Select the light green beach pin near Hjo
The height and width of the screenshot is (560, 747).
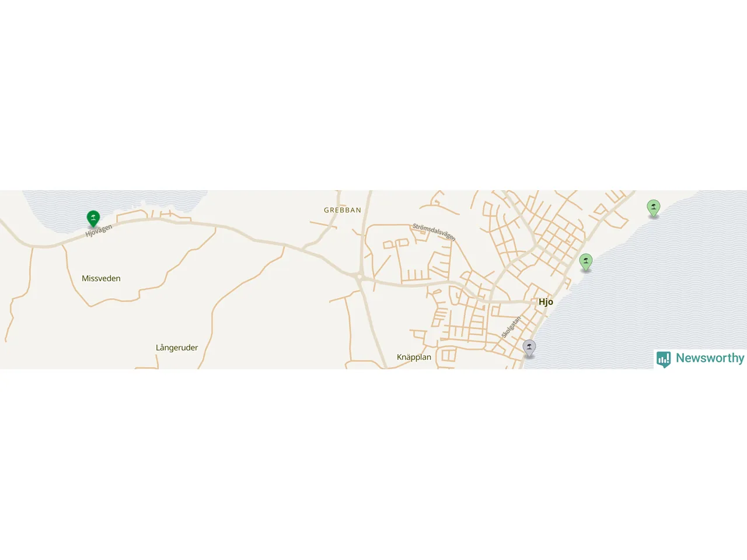(x=586, y=262)
